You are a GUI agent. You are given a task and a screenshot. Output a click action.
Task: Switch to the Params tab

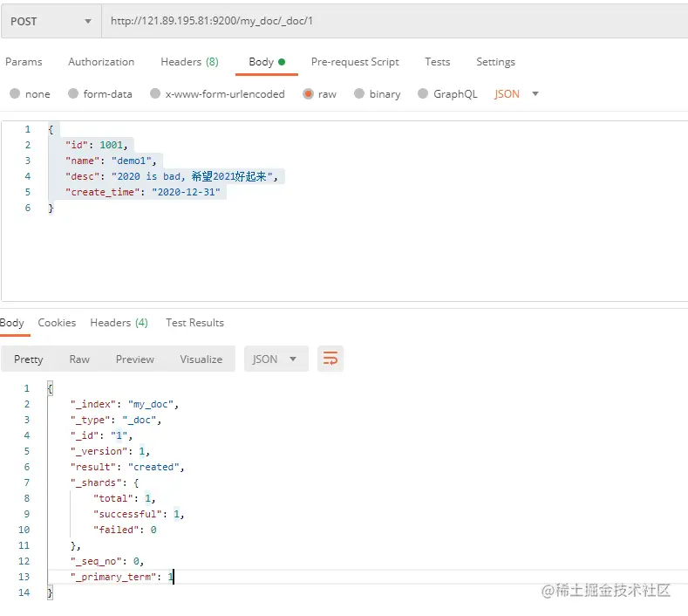click(24, 62)
